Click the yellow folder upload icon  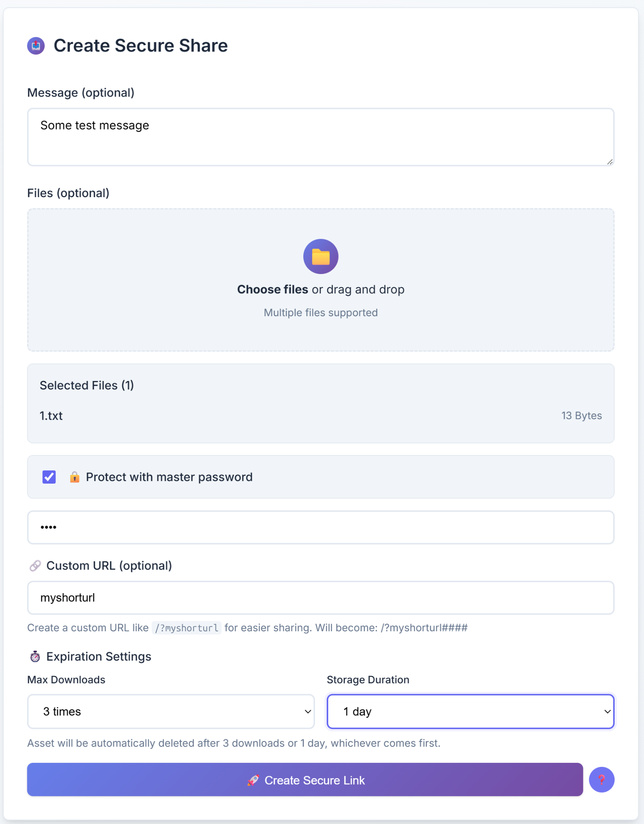(x=321, y=256)
